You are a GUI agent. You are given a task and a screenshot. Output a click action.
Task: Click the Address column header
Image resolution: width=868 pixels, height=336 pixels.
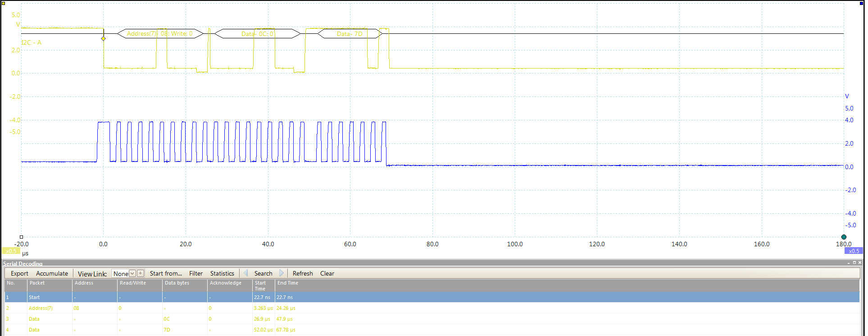pos(95,285)
